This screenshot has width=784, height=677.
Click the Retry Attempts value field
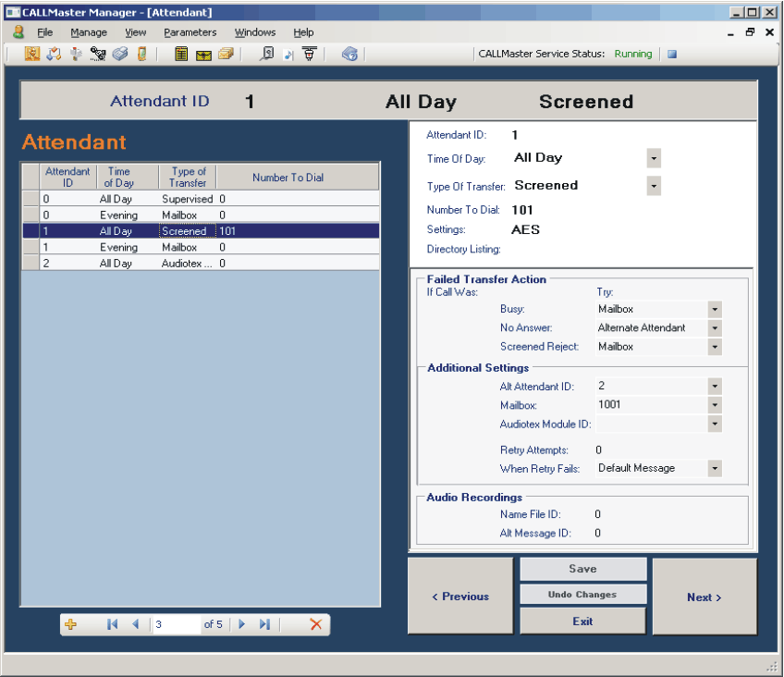coord(598,450)
